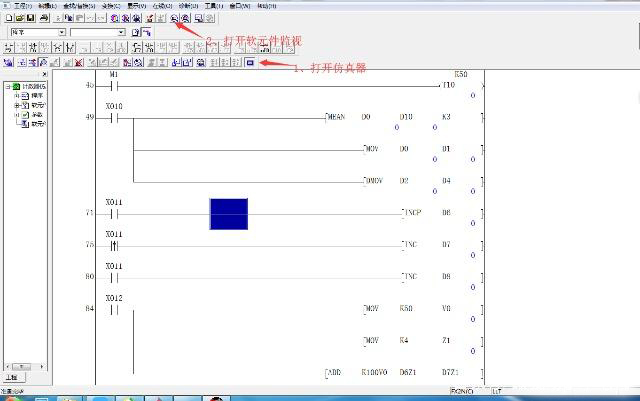Viewport: 640px width, 401px height.
Task: Open the device monitor icon
Action: (x=175, y=18)
